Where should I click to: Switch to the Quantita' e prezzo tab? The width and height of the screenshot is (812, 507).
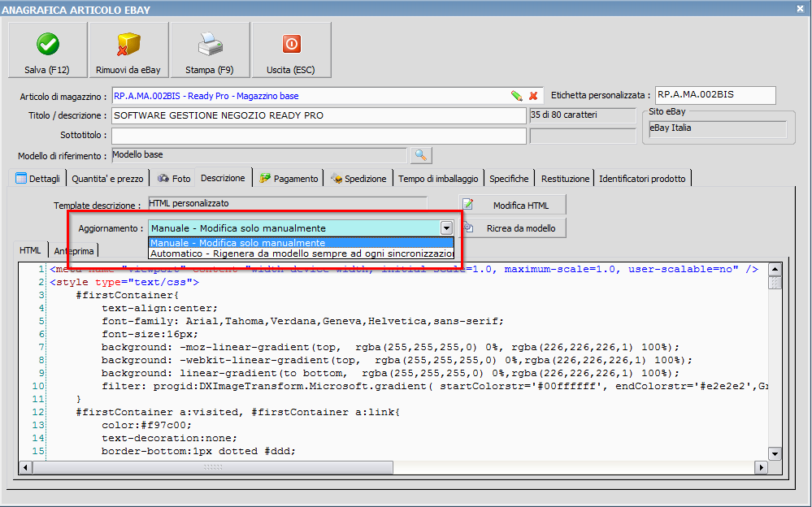108,179
